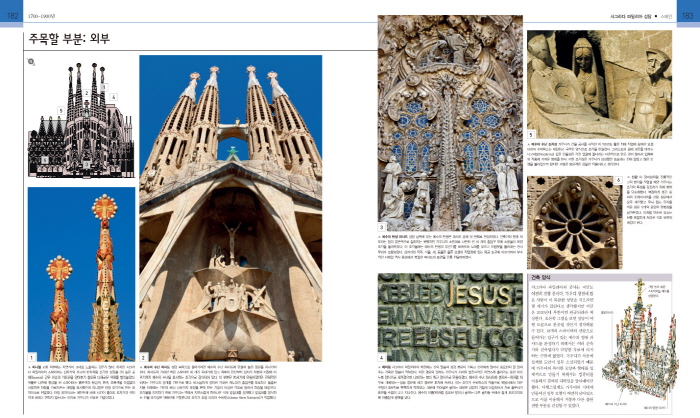The height and width of the screenshot is (418, 700).
Task: Click number 3 marker under facade photo
Action: (x=381, y=228)
